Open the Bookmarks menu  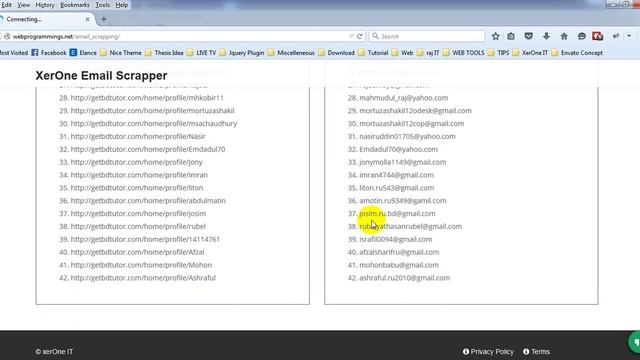[75, 5]
